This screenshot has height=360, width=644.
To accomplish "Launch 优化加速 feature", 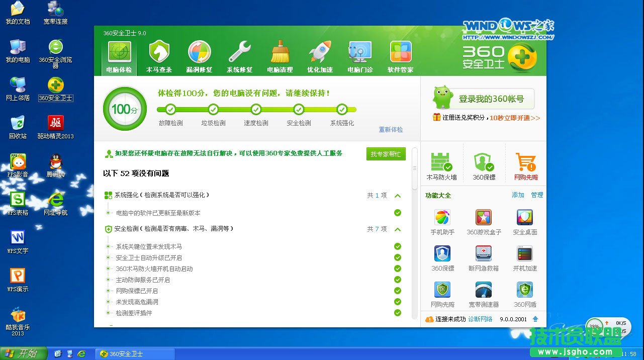I will (320, 55).
